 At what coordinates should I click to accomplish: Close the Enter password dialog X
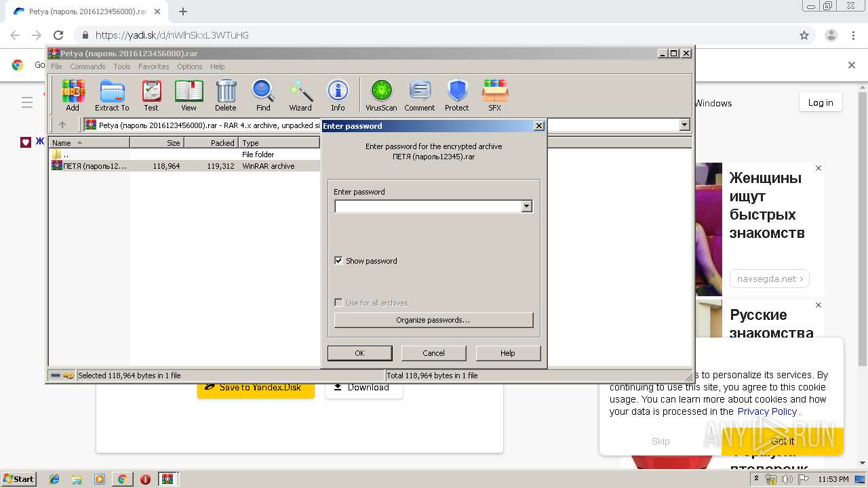coord(539,125)
